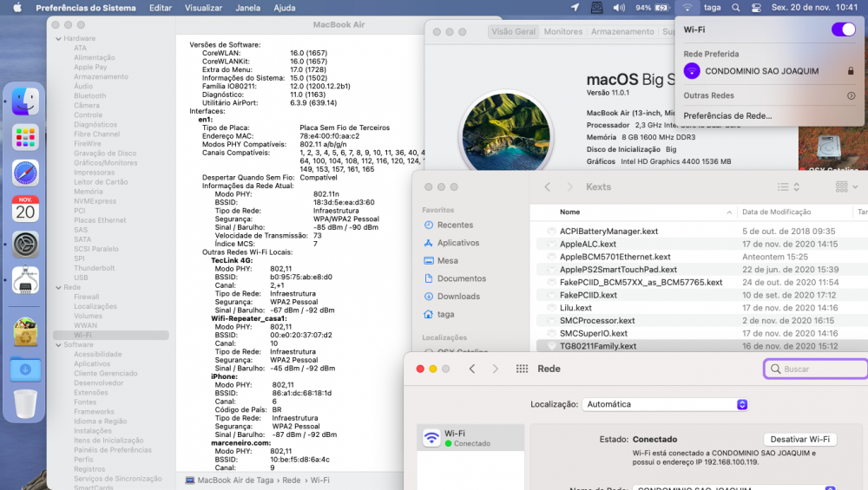Open the Localização Automática dropdown
The image size is (868, 490).
point(665,404)
